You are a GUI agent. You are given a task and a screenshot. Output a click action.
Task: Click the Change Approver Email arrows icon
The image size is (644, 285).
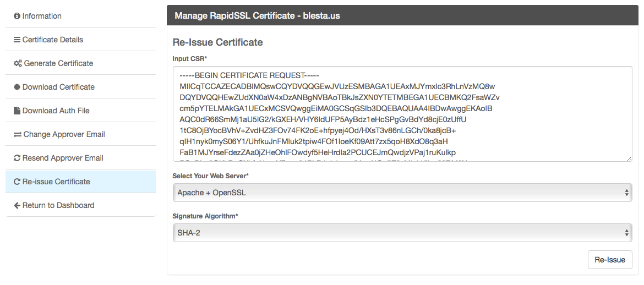pyautogui.click(x=18, y=135)
